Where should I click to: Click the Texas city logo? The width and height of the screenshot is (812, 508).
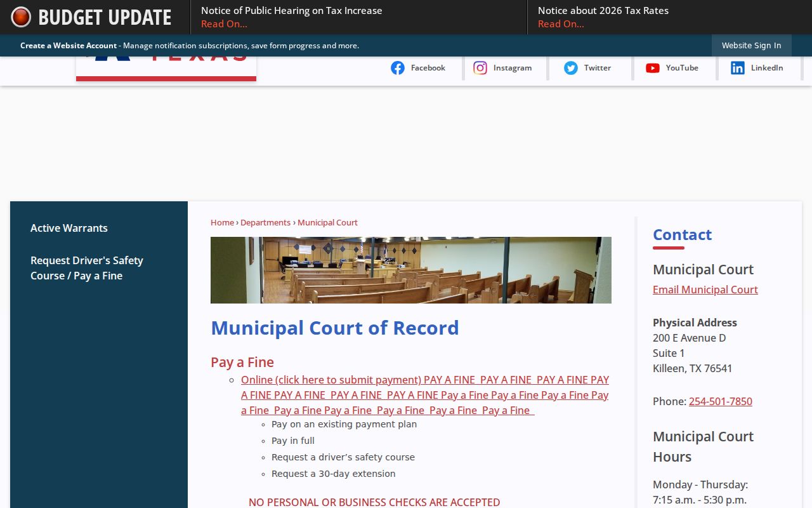(166, 69)
